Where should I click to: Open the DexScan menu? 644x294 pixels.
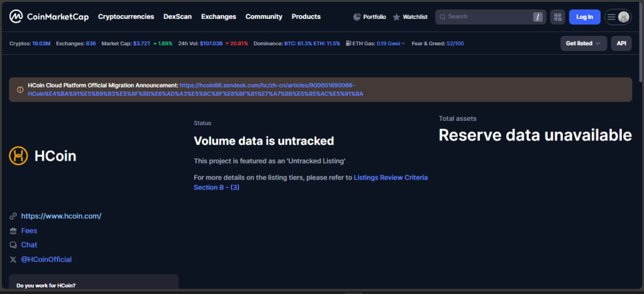(177, 17)
